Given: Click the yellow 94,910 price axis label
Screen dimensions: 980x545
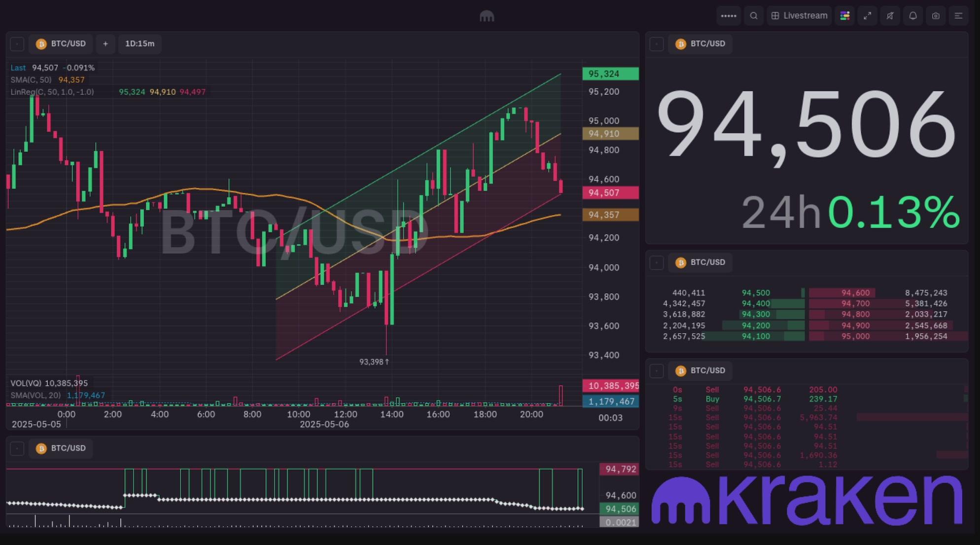Looking at the screenshot, I should (x=610, y=134).
